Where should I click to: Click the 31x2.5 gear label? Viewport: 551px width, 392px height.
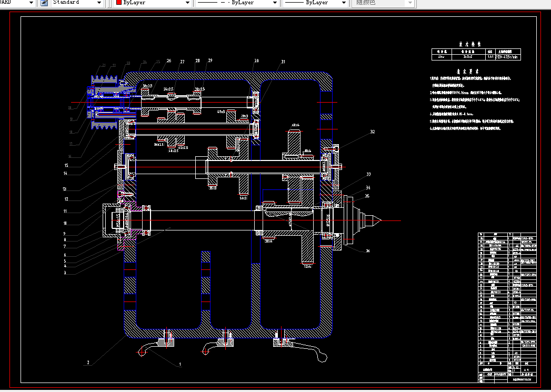click(199, 89)
